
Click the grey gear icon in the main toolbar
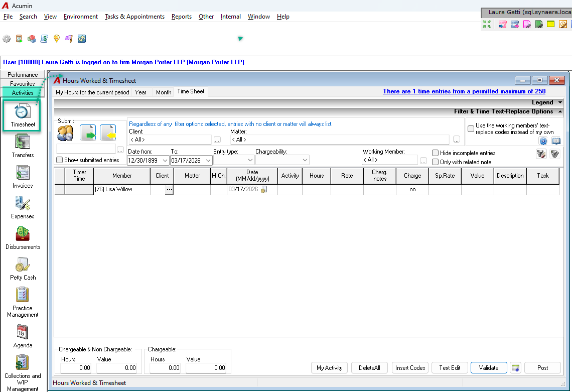(7, 39)
